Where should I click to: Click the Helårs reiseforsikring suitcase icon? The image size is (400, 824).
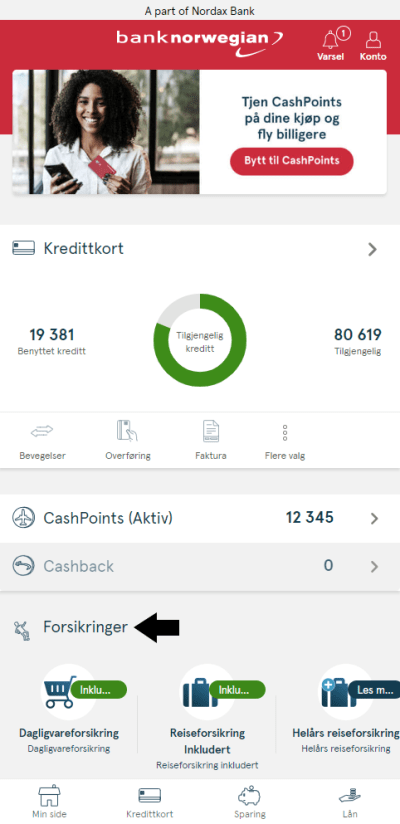point(339,692)
